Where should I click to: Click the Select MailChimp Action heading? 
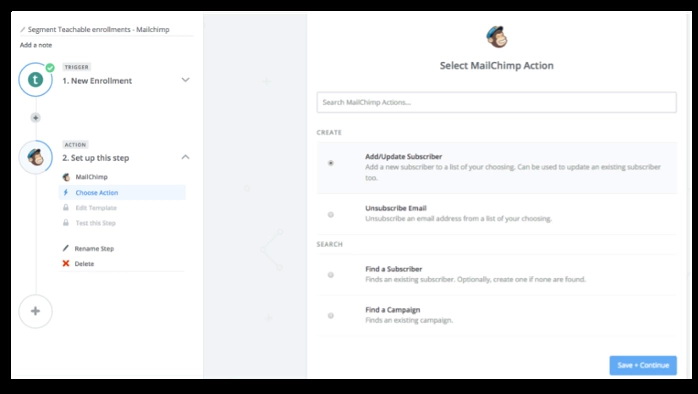(497, 65)
